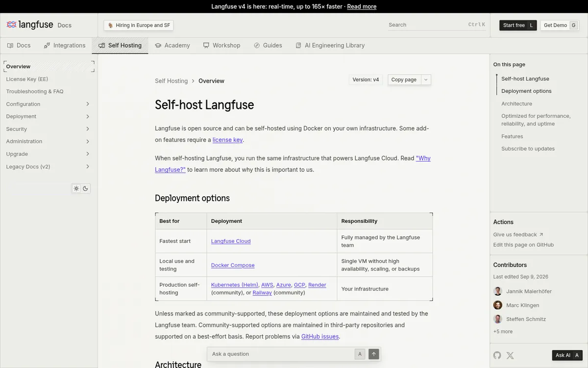
Task: Click Read more in announcement banner
Action: click(x=362, y=6)
